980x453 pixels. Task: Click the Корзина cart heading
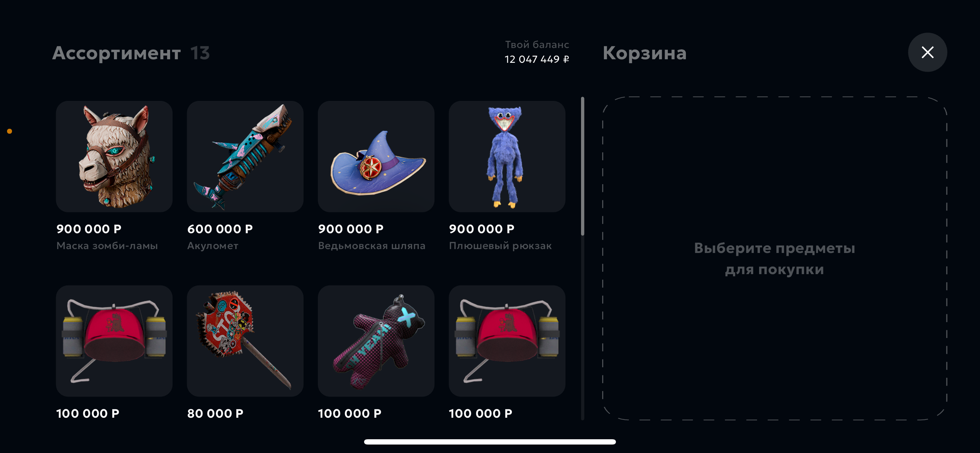coord(645,53)
